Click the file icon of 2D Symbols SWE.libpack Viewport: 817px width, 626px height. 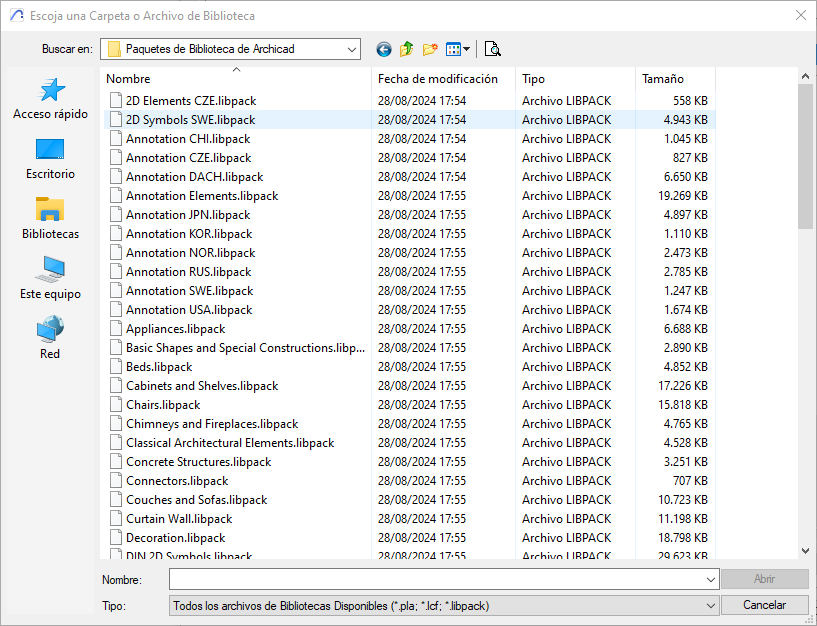(x=116, y=119)
